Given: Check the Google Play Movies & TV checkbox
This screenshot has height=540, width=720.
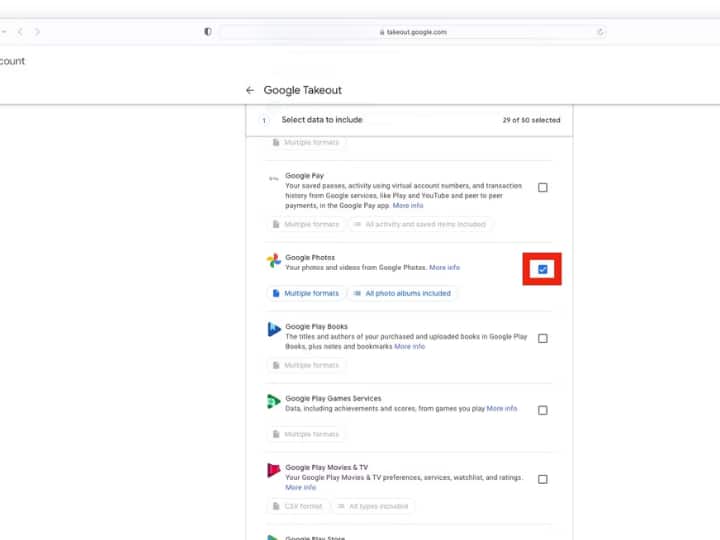Looking at the screenshot, I should (x=542, y=479).
